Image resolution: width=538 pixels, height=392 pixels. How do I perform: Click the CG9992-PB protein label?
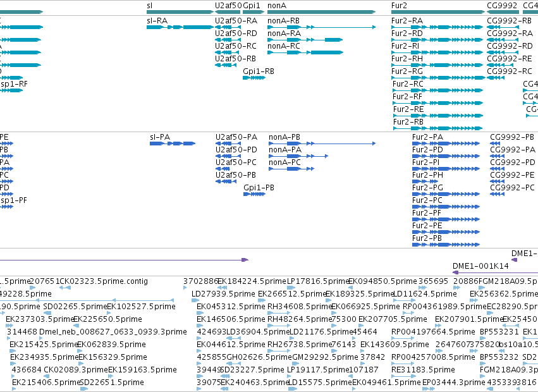[x=512, y=137]
